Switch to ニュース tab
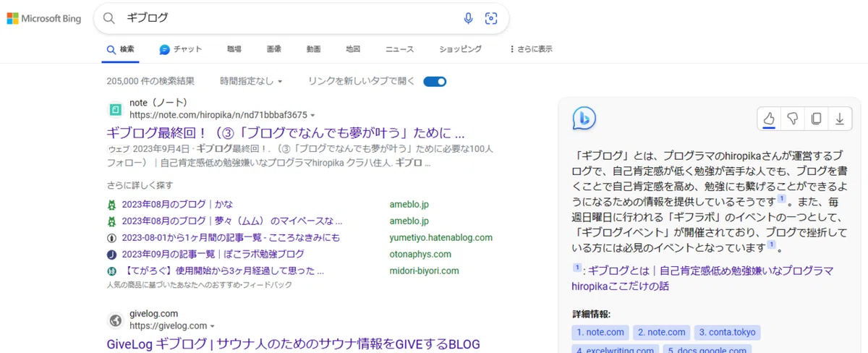Viewport: 868px width, 353px height. coord(400,49)
